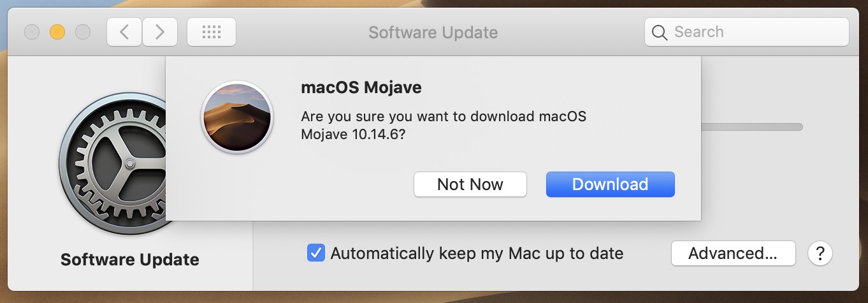Open the Advanced... options sheet
The width and height of the screenshot is (868, 303).
point(733,253)
